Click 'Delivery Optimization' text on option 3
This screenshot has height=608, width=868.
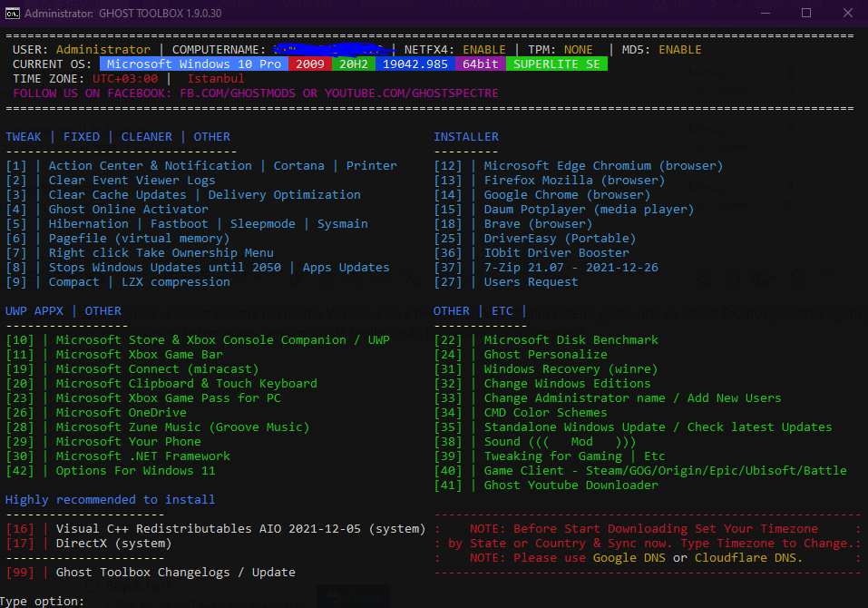click(x=285, y=194)
